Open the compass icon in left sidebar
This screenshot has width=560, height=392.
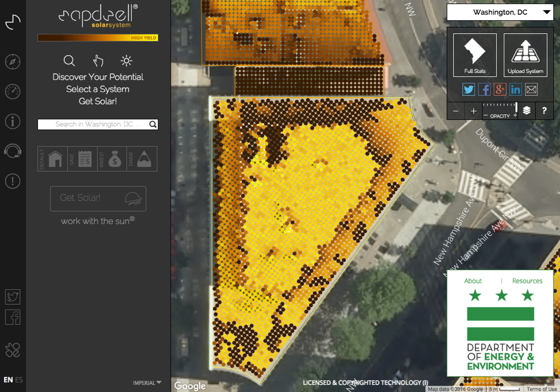click(13, 61)
